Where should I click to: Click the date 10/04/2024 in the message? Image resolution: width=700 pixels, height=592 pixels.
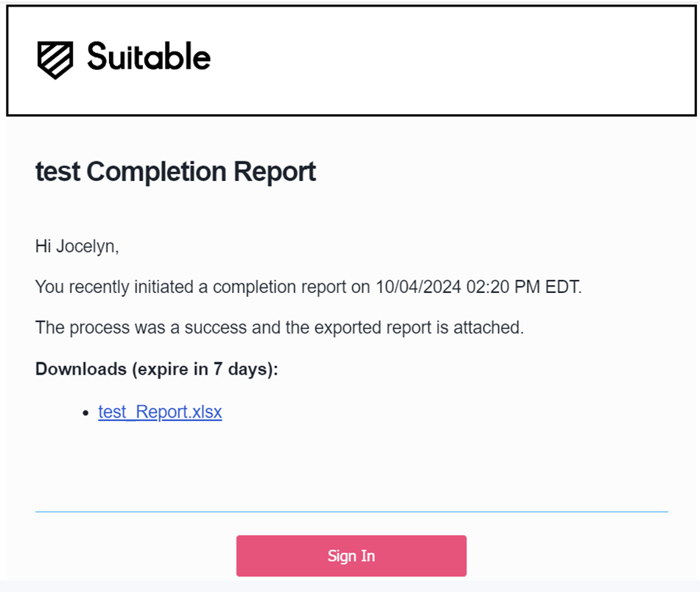[419, 287]
